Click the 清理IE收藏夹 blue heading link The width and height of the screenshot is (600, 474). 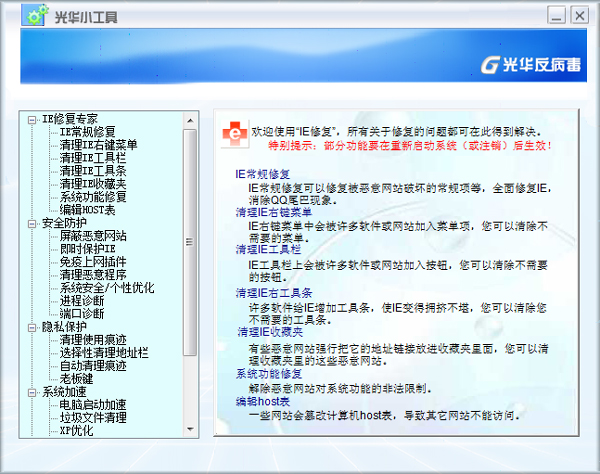pos(270,332)
